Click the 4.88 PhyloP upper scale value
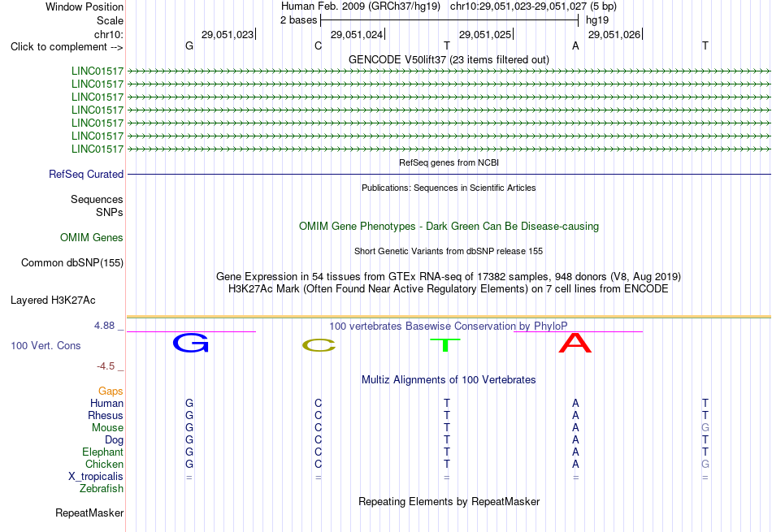This screenshot has height=532, width=772. tap(104, 326)
